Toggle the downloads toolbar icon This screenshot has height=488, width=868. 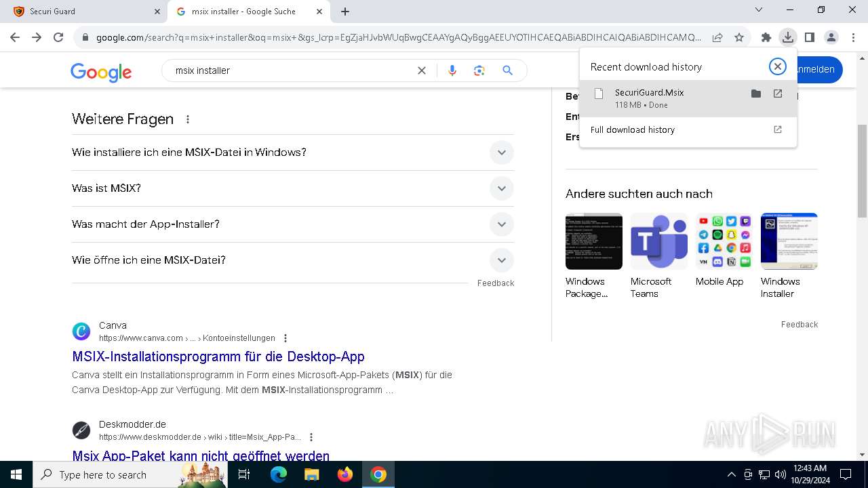click(787, 37)
